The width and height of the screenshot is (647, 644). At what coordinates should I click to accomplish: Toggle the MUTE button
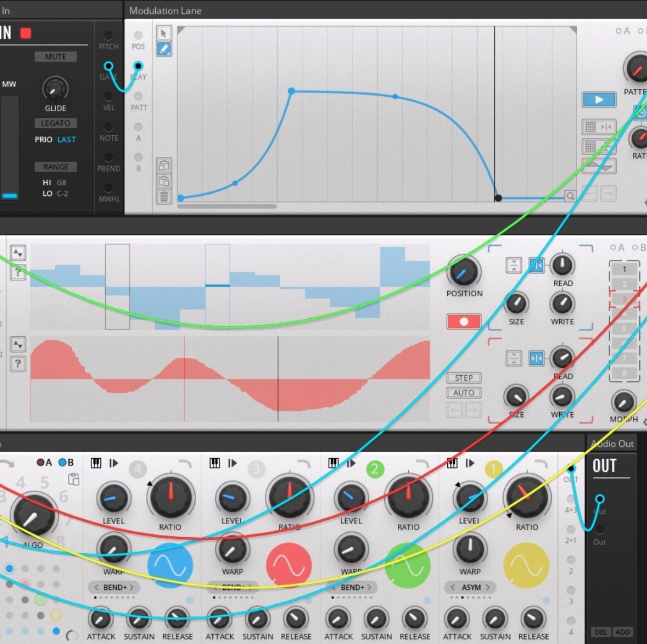point(55,57)
